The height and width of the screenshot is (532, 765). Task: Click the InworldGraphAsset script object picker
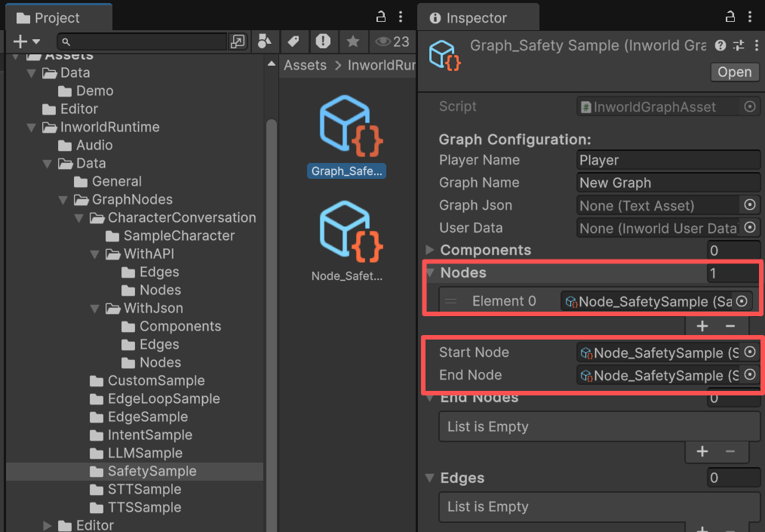pyautogui.click(x=749, y=106)
